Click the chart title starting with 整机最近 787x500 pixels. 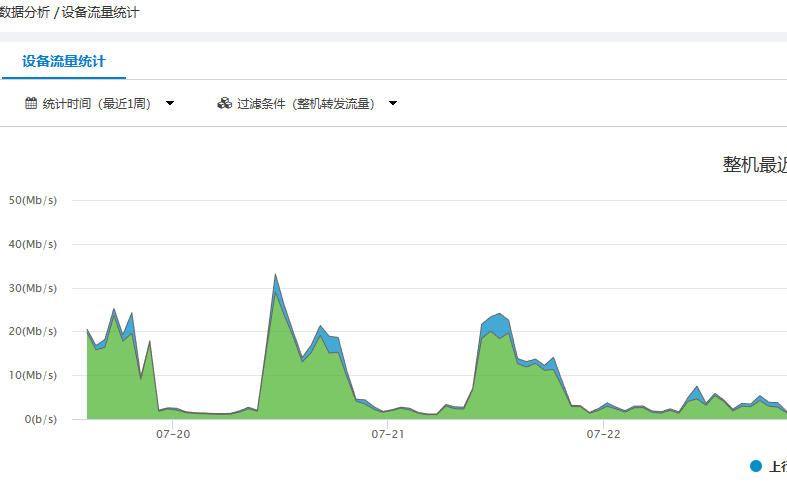(754, 165)
